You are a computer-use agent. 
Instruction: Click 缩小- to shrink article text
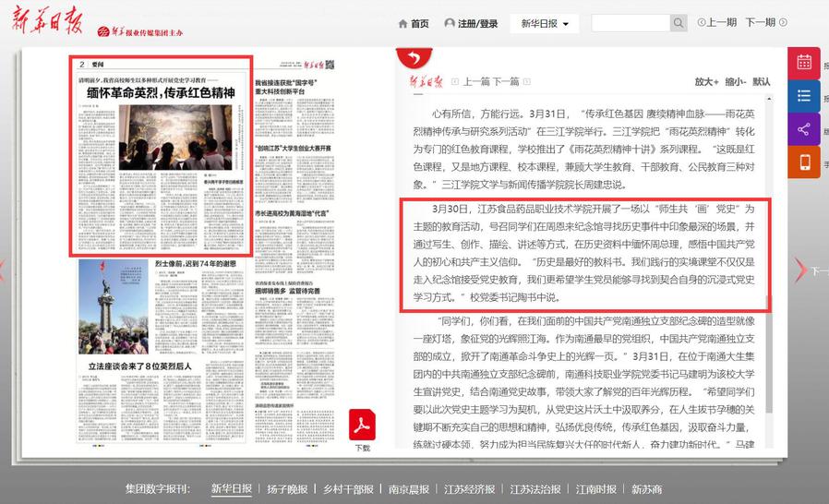[735, 81]
